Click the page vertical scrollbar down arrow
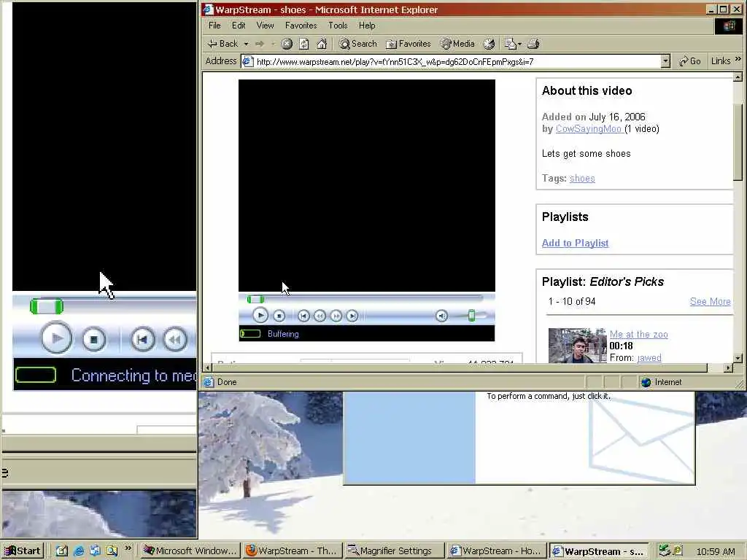Viewport: 747px width, 560px height. click(738, 358)
